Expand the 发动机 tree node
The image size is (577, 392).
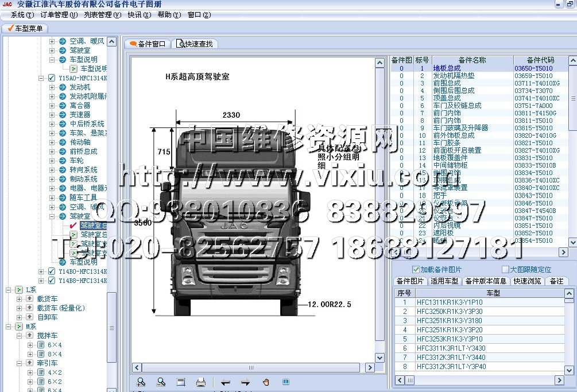coord(52,87)
